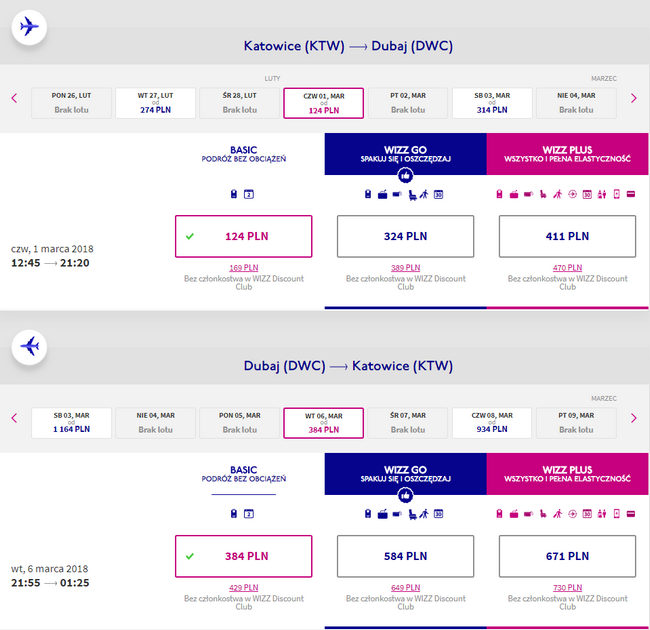Show earlier return dates with left arrow

(x=15, y=418)
